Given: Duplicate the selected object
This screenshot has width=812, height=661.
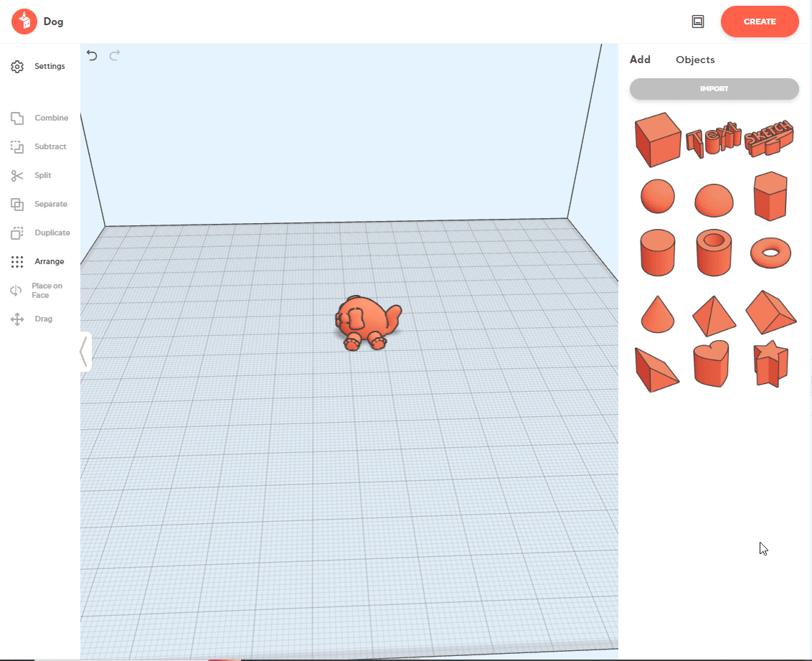Looking at the screenshot, I should pos(40,233).
